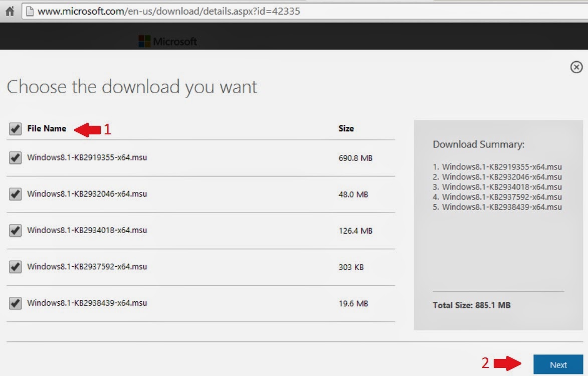588x376 pixels.
Task: Click the page icon in address bar
Action: coord(30,11)
